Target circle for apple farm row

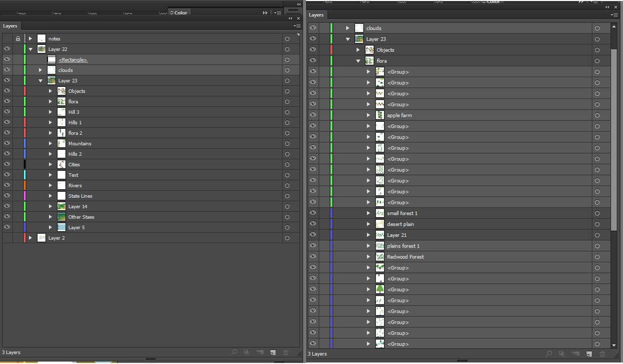click(597, 115)
